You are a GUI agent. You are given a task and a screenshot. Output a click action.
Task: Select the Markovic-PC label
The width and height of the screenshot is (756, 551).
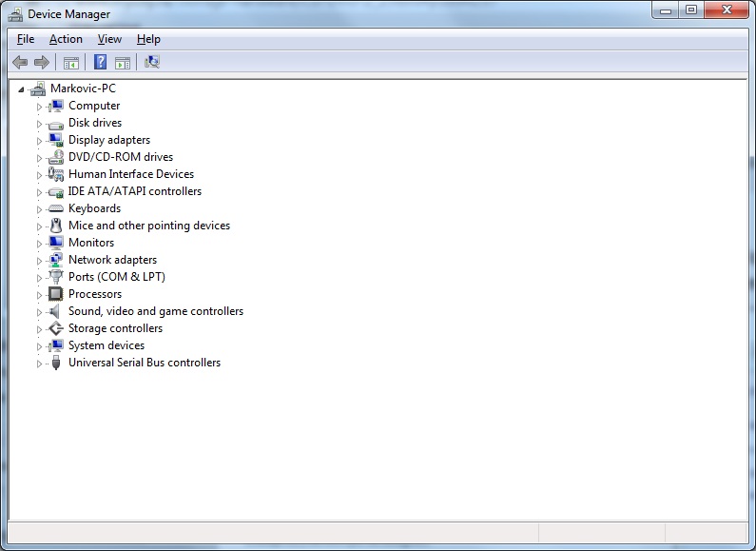[84, 89]
